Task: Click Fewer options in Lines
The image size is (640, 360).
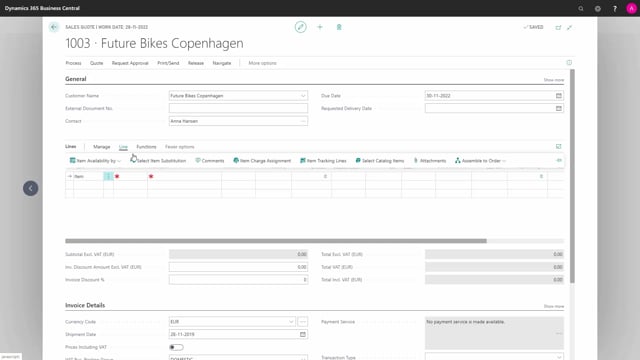Action: pos(180,147)
